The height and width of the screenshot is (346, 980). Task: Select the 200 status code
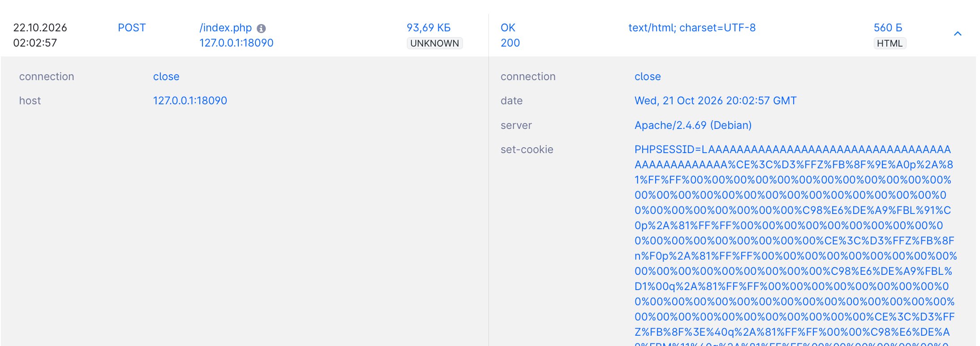pyautogui.click(x=510, y=43)
